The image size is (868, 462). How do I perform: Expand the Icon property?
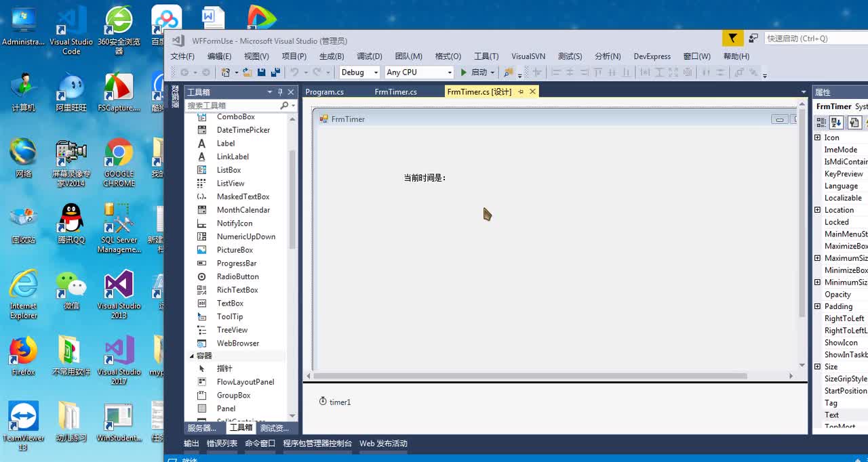(817, 138)
